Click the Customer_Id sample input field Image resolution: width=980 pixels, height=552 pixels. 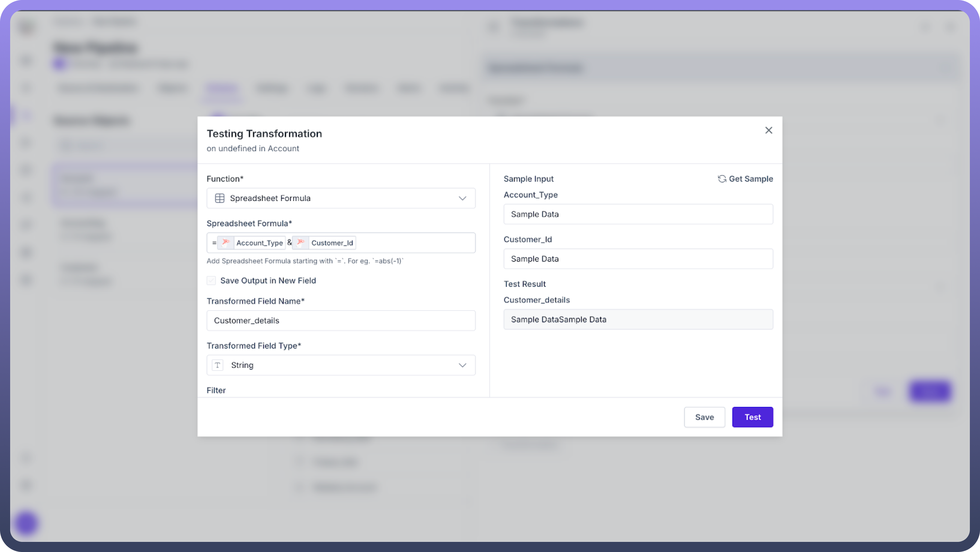pyautogui.click(x=638, y=259)
